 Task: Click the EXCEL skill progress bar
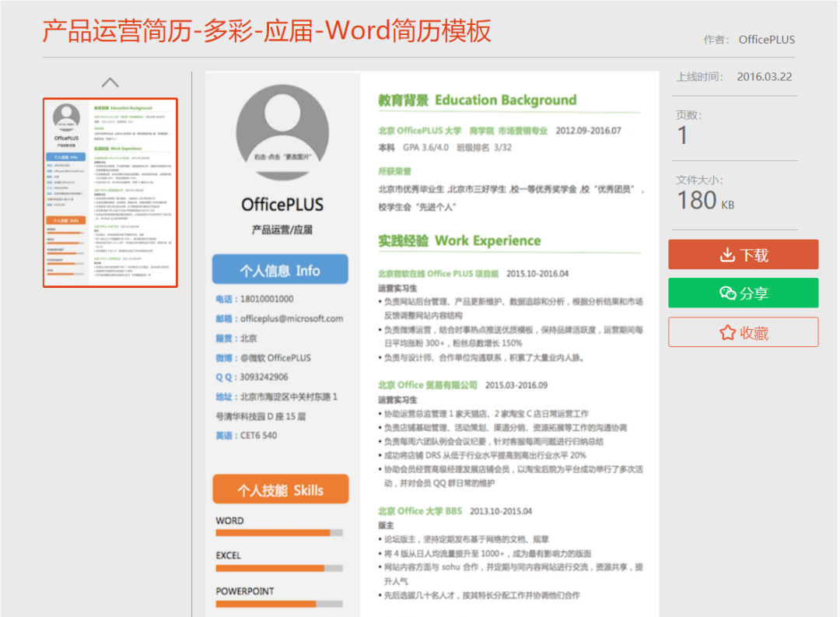tap(279, 568)
